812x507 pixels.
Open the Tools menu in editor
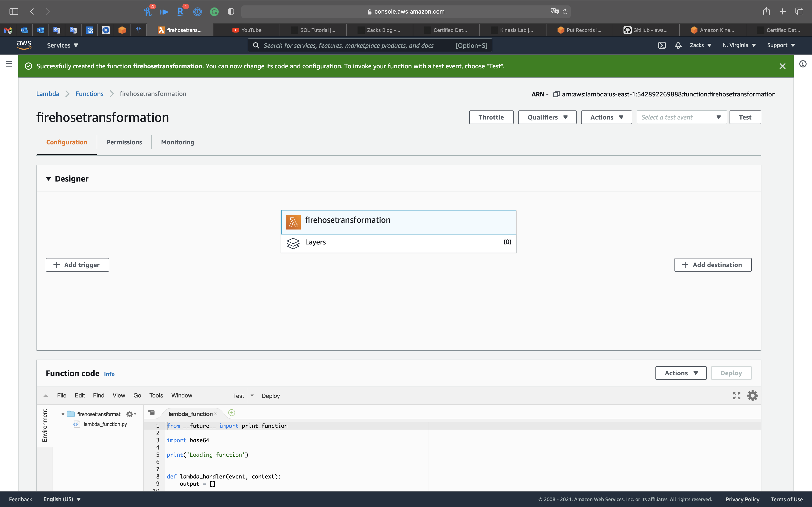tap(156, 396)
